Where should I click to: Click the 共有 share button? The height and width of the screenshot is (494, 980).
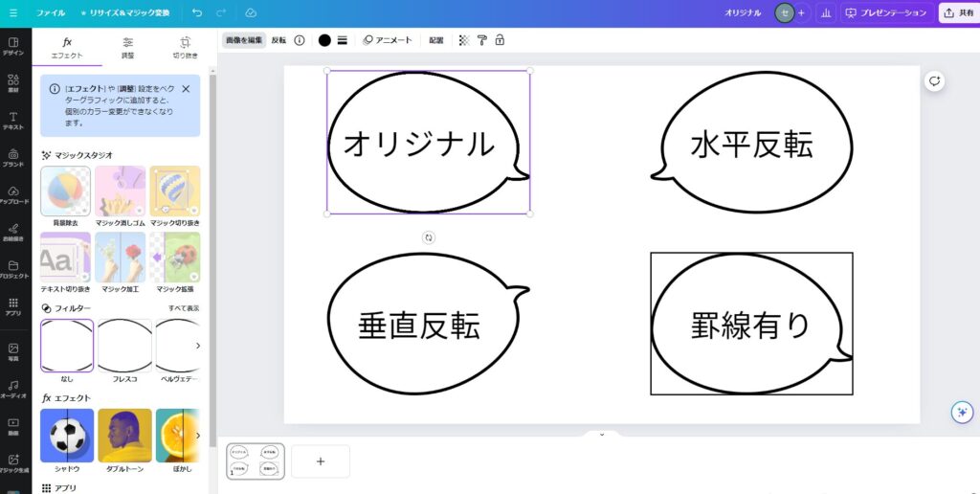tap(958, 13)
